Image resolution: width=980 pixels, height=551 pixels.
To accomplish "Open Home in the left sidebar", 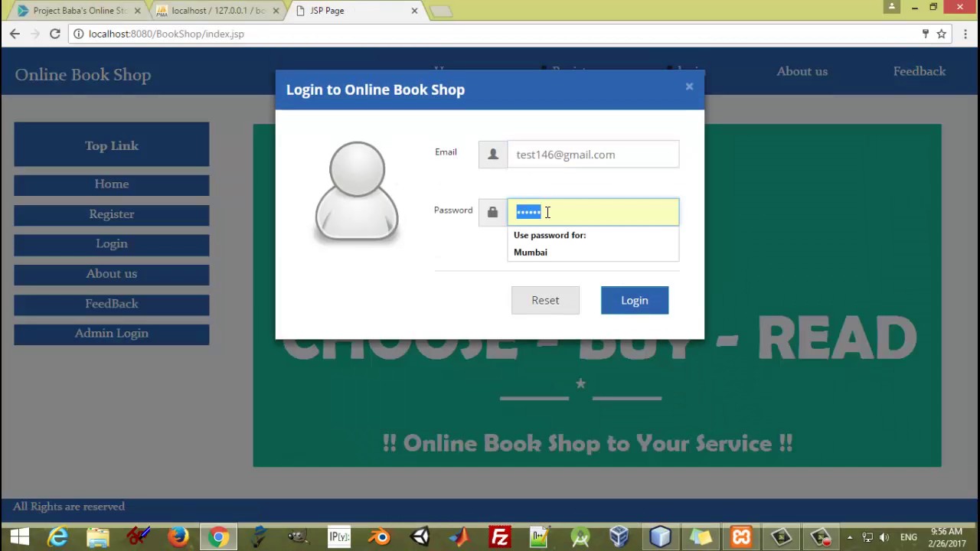I will point(112,184).
